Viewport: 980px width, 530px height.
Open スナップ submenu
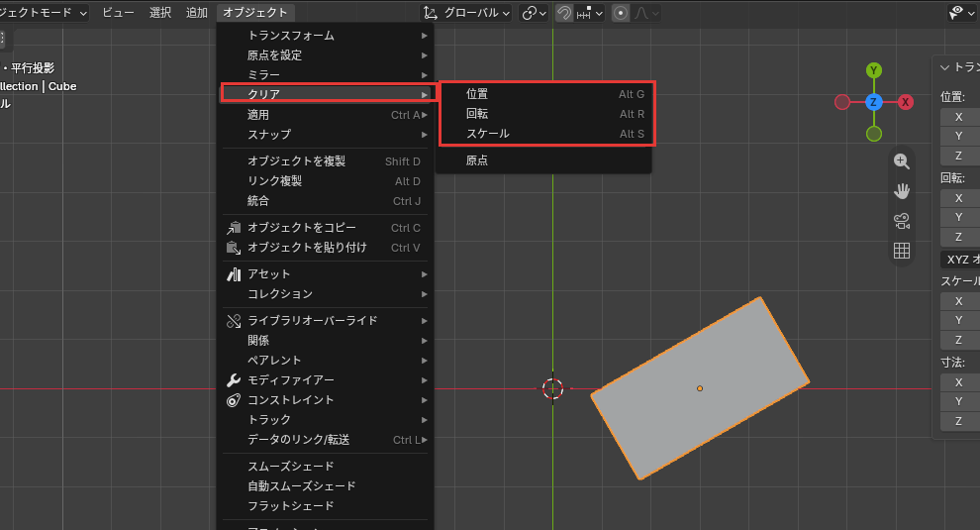point(325,135)
